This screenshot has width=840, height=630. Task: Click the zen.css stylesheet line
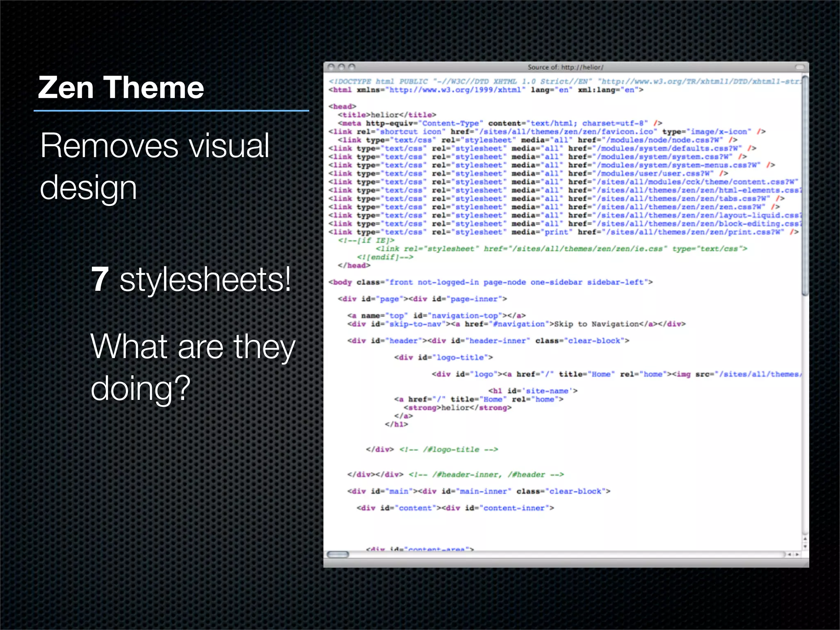[554, 207]
